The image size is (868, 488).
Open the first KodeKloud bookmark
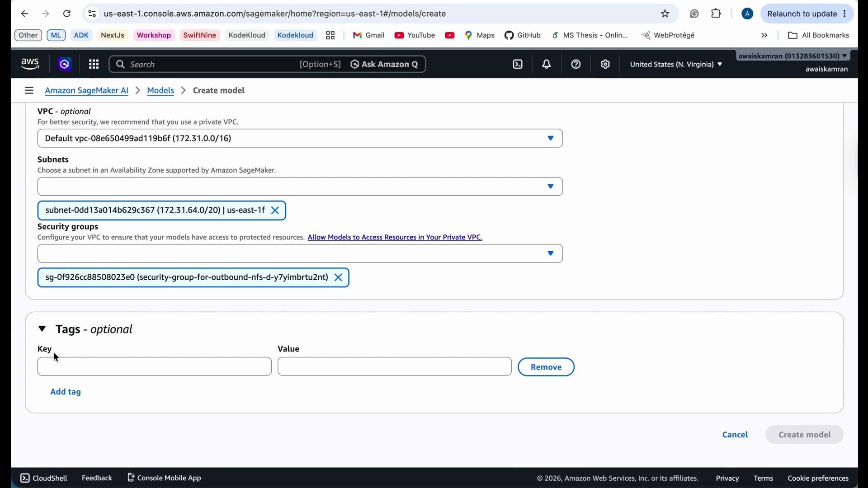point(247,35)
